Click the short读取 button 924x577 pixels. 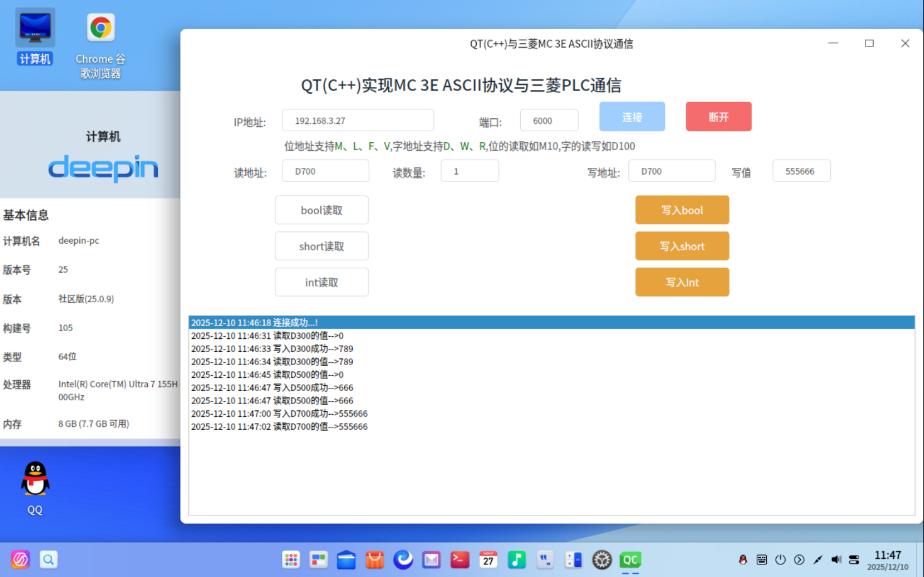[x=321, y=246]
